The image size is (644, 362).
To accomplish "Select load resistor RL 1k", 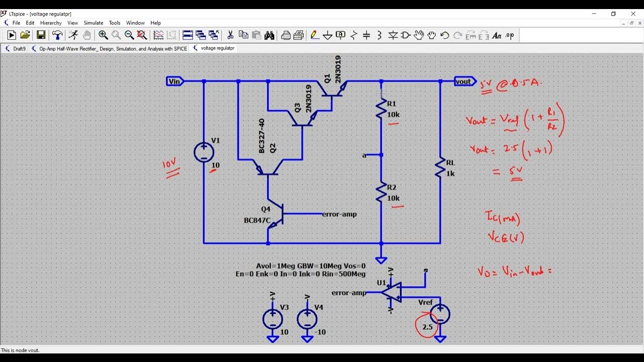I will pos(440,168).
